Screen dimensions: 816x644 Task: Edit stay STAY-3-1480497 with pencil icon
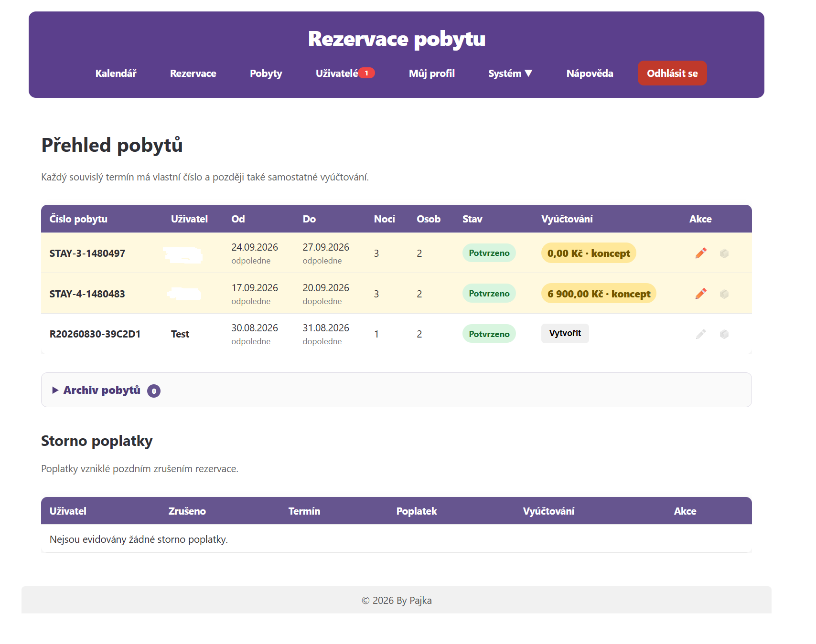[701, 253]
